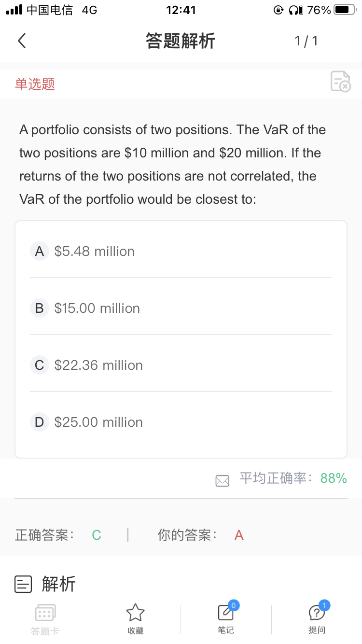The height and width of the screenshot is (644, 362).
Task: Tap the battery indicator in status bar
Action: 344,10
